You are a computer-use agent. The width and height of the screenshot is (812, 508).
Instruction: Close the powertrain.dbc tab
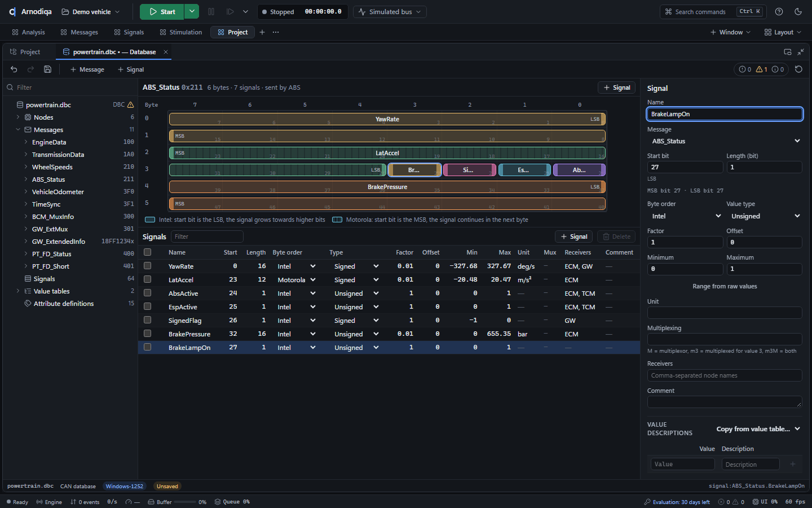click(166, 52)
